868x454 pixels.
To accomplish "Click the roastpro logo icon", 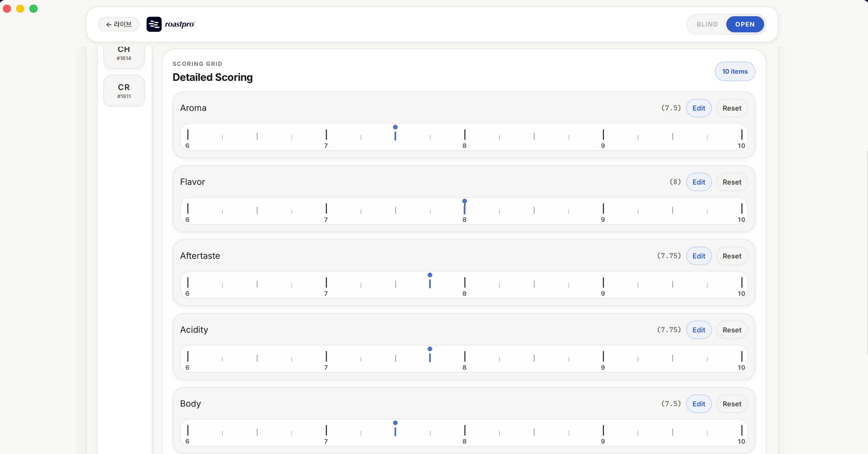I will click(x=154, y=24).
